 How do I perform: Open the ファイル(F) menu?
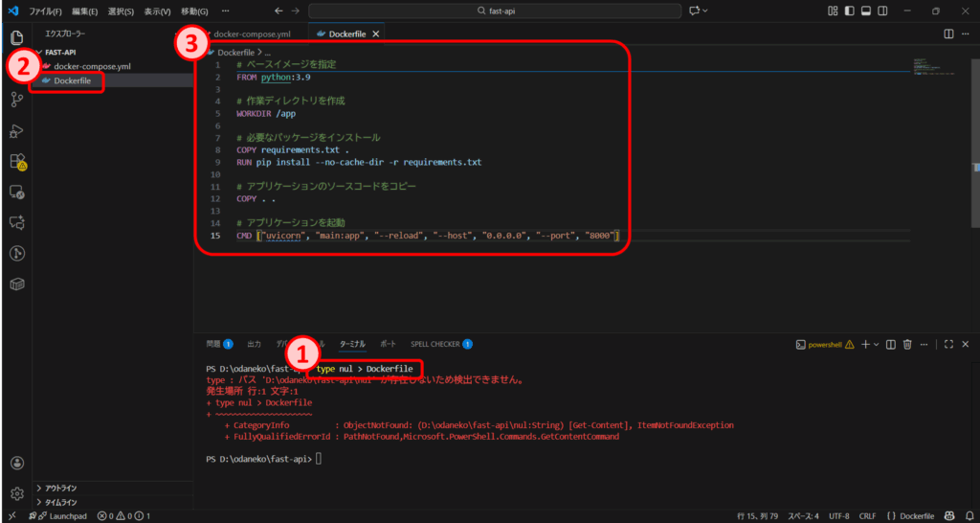[45, 11]
